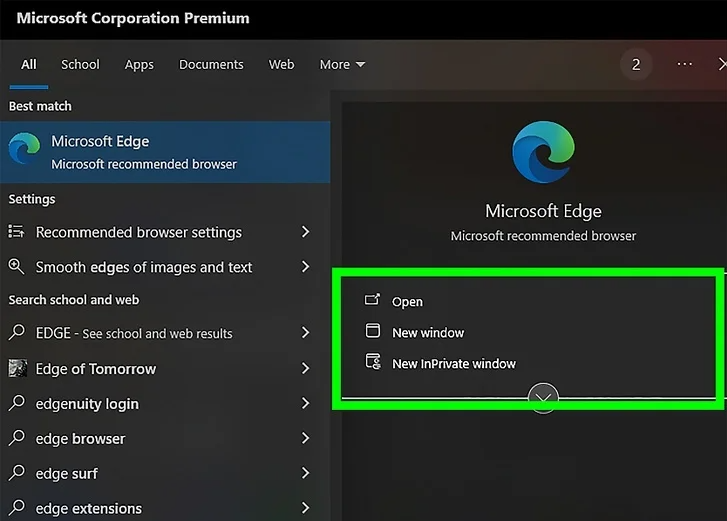Expand the edge browser suggestion arrow

point(306,439)
